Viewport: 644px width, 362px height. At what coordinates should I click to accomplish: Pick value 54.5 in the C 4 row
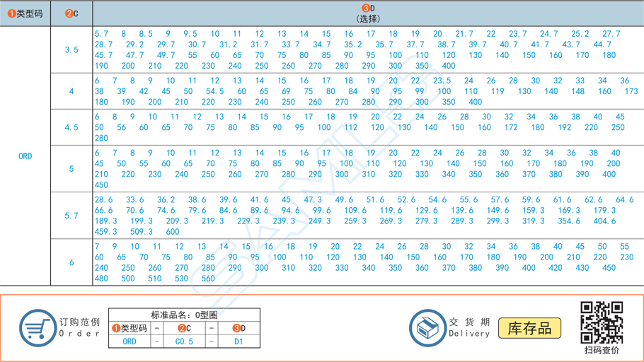pyautogui.click(x=214, y=91)
